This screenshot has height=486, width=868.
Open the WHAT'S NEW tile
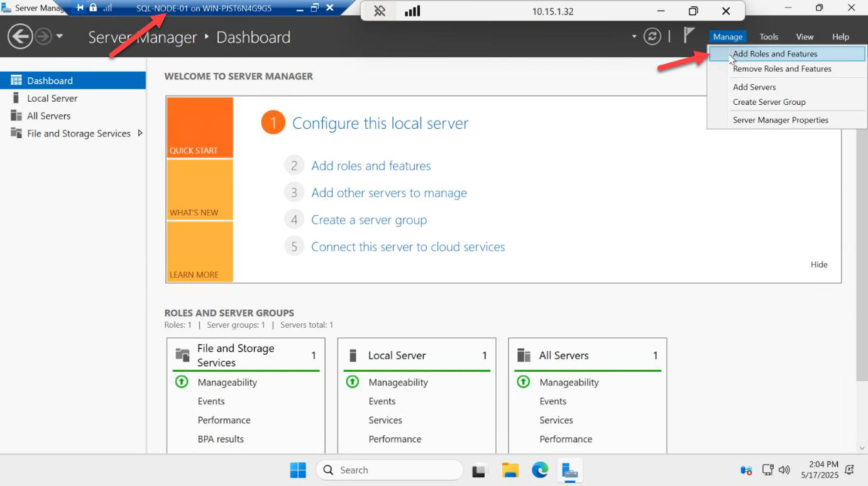[x=200, y=190]
